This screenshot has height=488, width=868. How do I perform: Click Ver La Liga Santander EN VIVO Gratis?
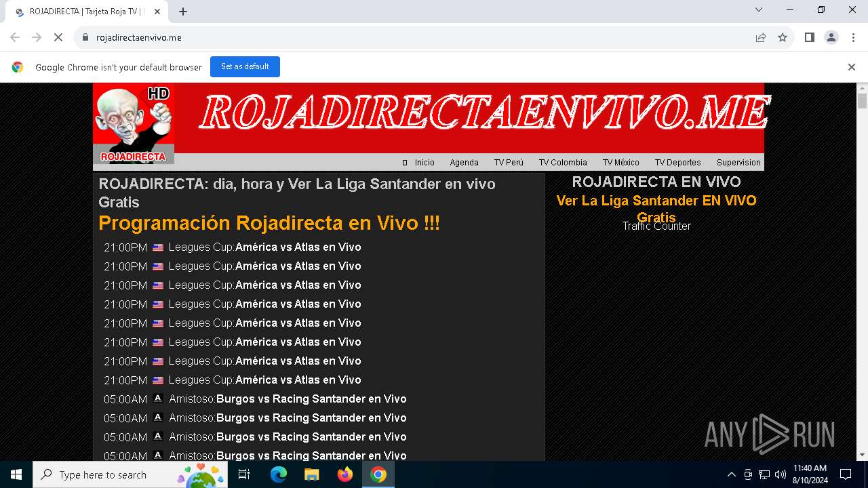coord(656,209)
